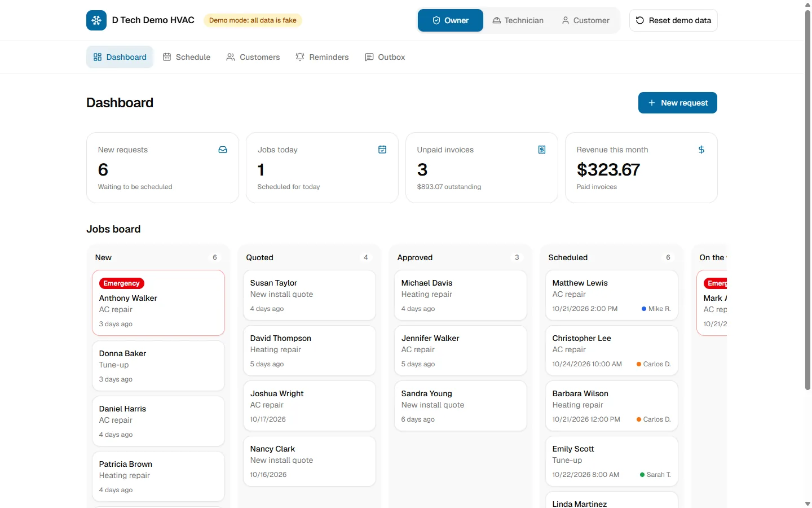Image resolution: width=812 pixels, height=508 pixels.
Task: Go to the Schedule tab
Action: pos(187,57)
